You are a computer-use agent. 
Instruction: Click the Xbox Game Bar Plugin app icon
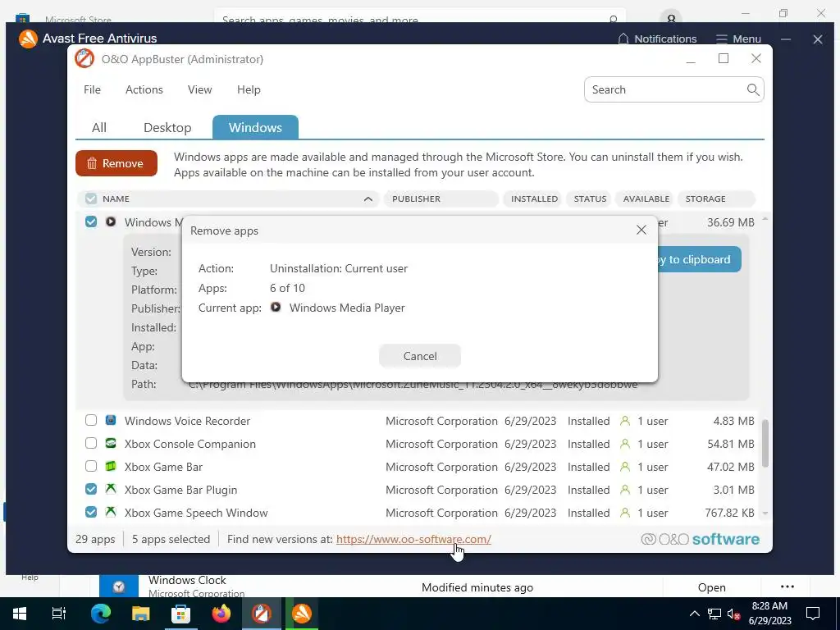coord(111,489)
